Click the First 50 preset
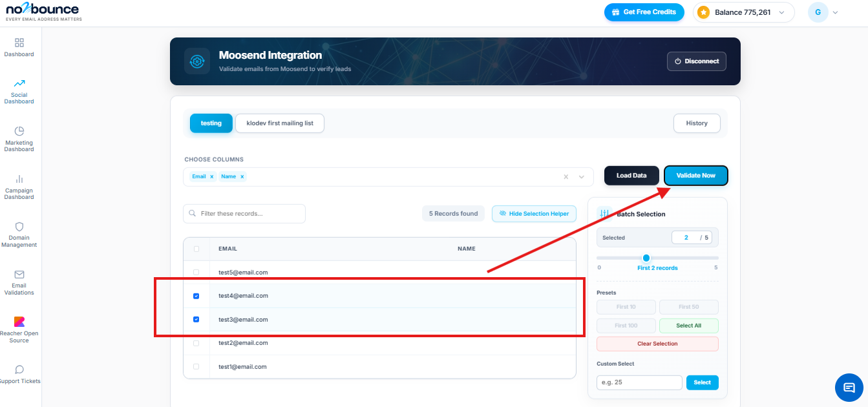 pos(689,307)
